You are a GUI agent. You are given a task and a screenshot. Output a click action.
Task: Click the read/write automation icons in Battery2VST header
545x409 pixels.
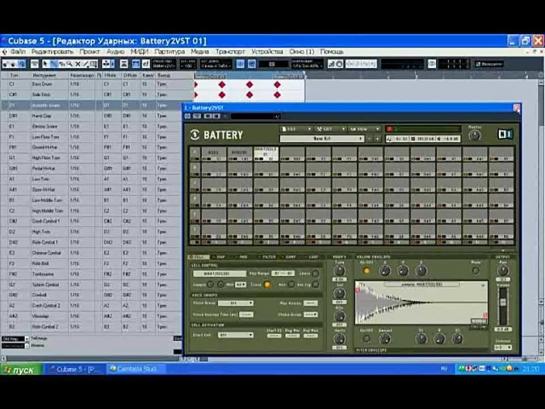tap(212, 116)
